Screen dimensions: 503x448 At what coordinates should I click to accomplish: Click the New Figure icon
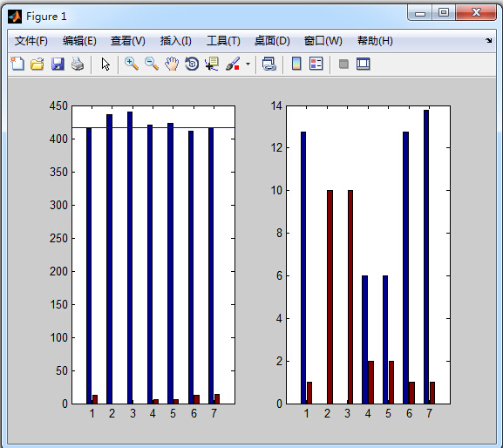click(x=17, y=64)
